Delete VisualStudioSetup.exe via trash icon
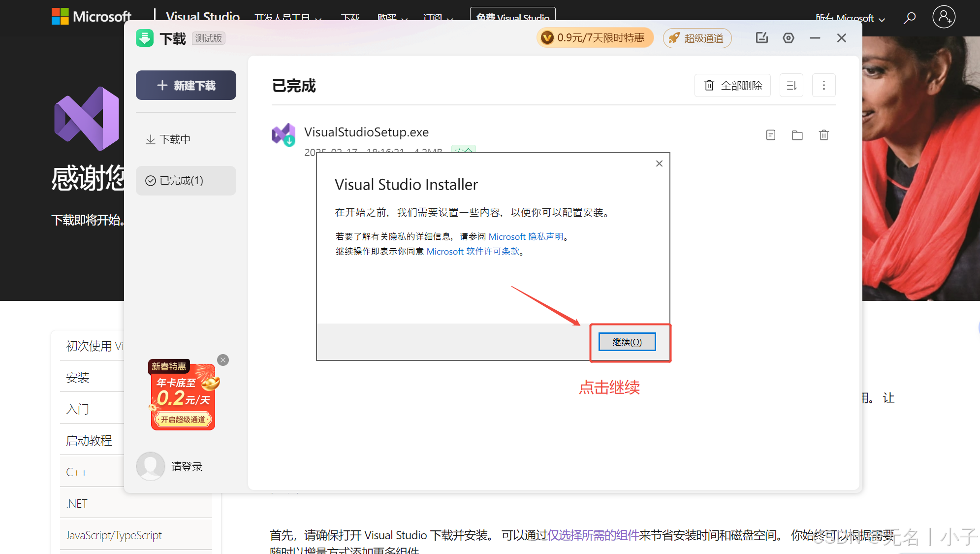This screenshot has width=980, height=554. click(824, 135)
